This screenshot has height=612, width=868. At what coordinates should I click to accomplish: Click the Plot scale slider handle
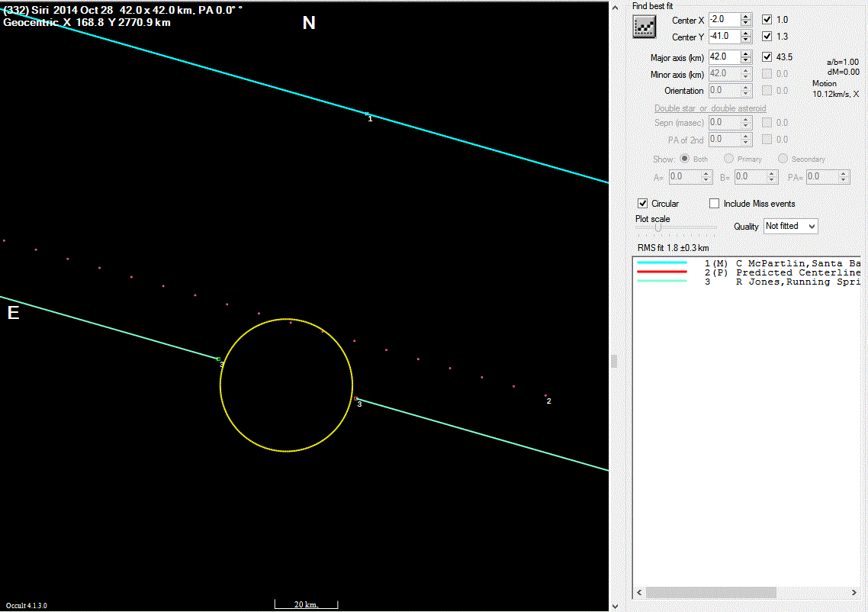point(657,227)
